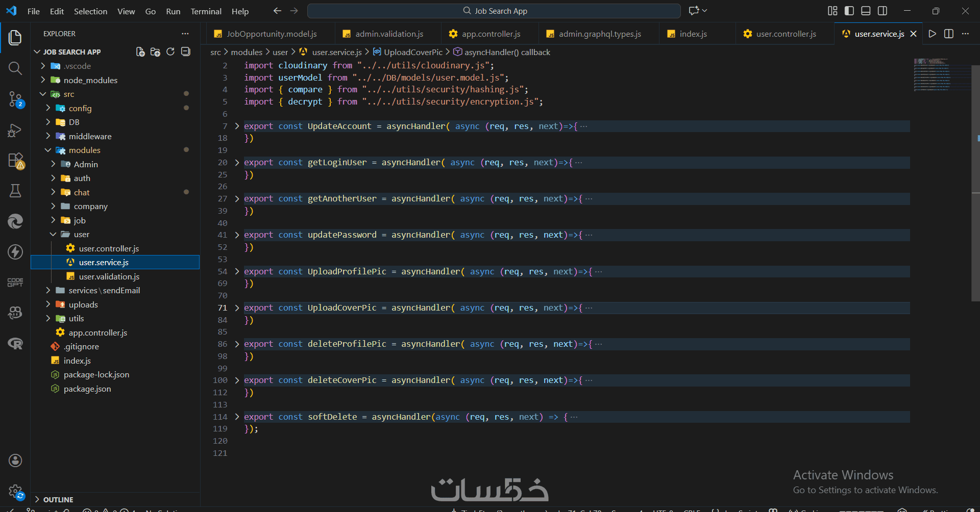Open the Thunder Client lightning view
980x512 pixels.
[x=15, y=252]
